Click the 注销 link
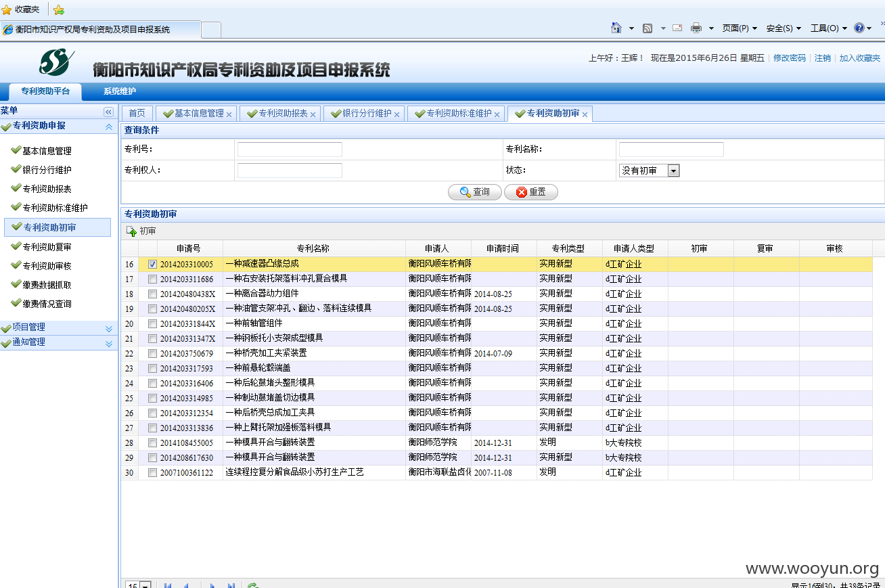 823,58
